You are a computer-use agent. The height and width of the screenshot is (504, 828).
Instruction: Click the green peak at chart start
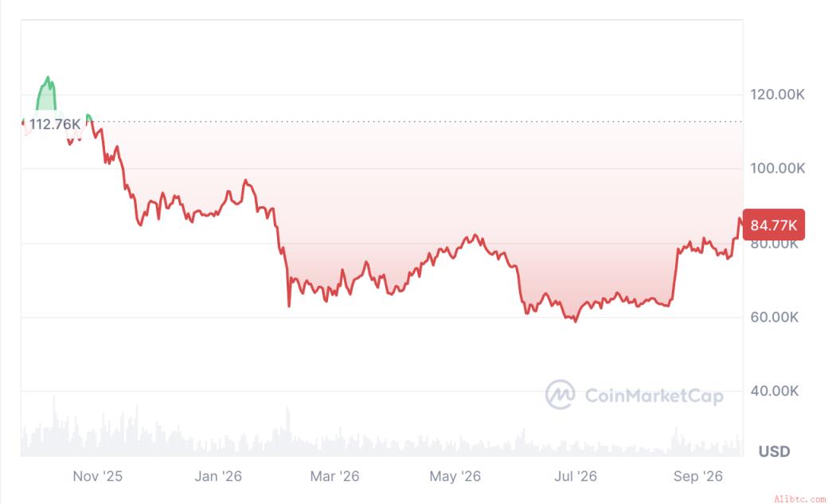(x=48, y=80)
